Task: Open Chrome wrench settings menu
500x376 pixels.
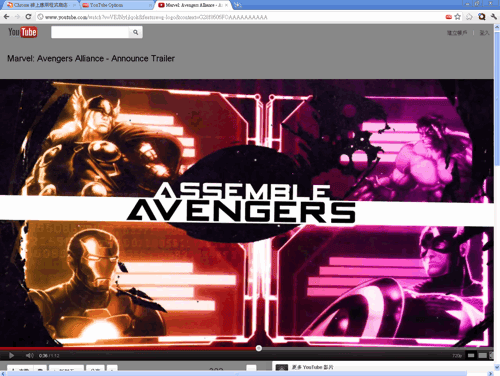Action: point(494,17)
